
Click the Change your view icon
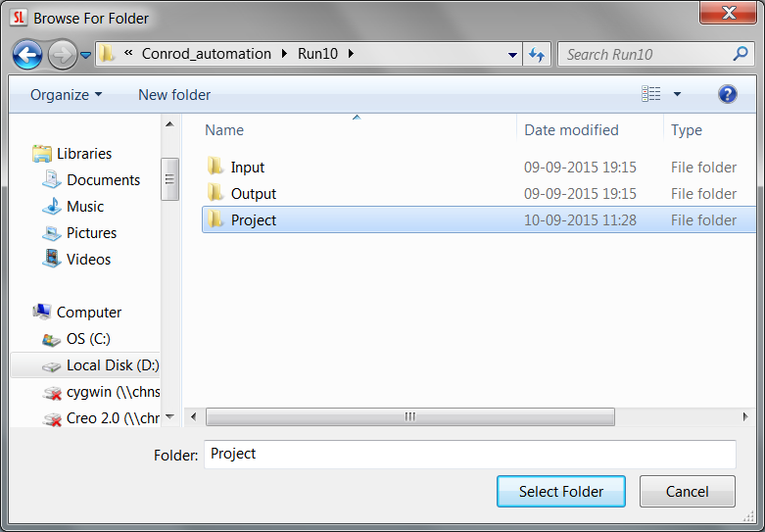coord(650,94)
